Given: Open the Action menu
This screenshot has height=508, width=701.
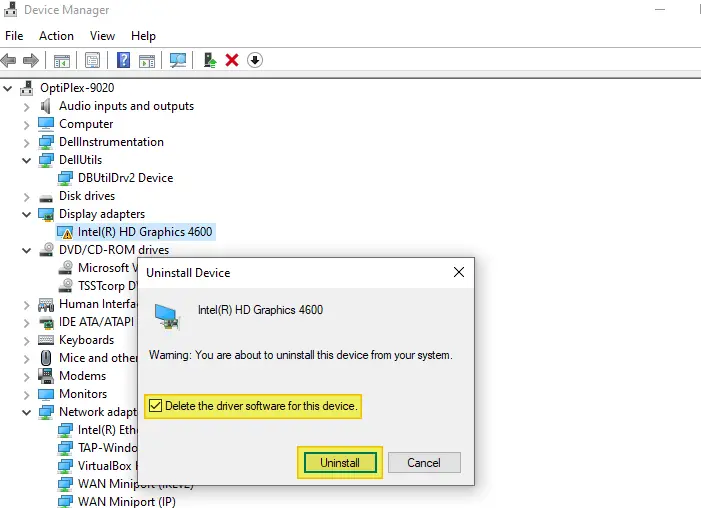Looking at the screenshot, I should [x=56, y=36].
